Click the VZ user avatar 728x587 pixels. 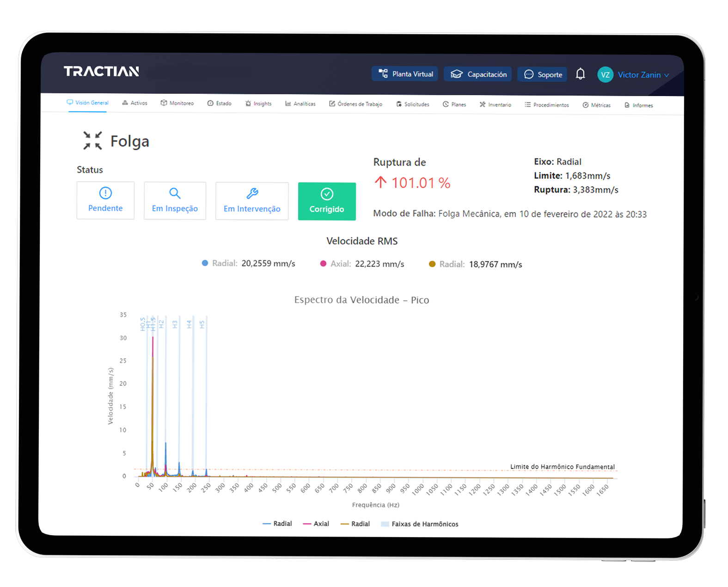(605, 74)
